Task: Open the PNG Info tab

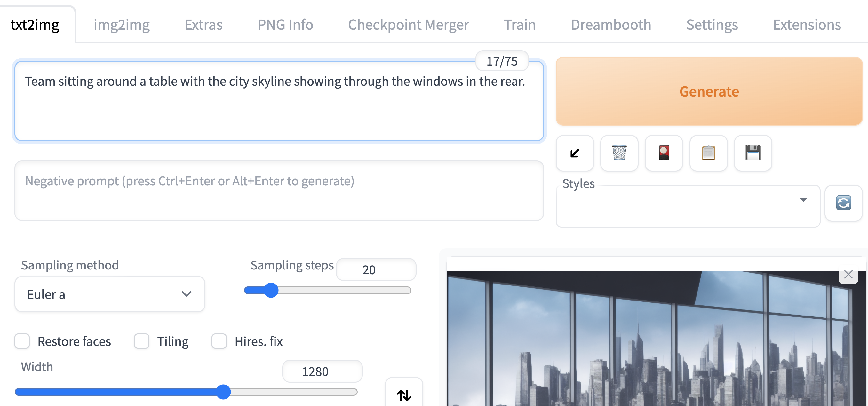Action: click(x=285, y=25)
